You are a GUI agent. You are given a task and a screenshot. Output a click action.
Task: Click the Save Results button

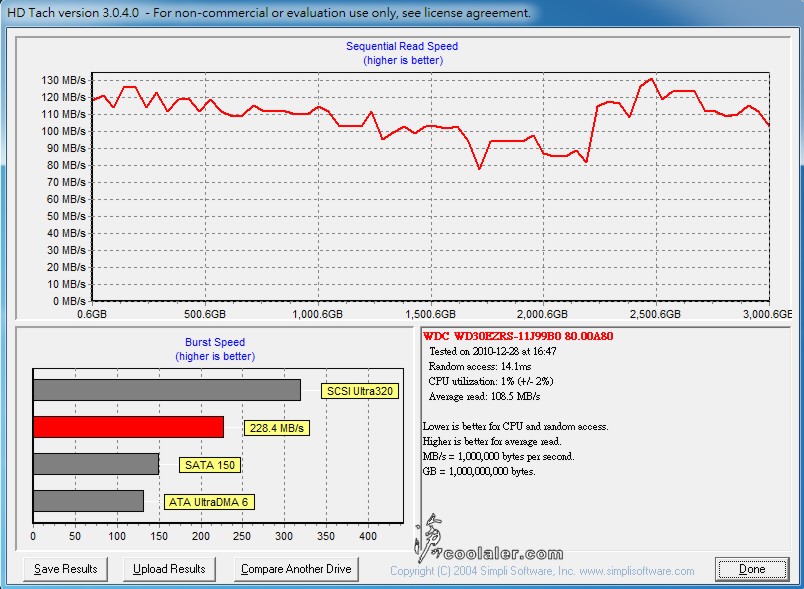click(66, 569)
